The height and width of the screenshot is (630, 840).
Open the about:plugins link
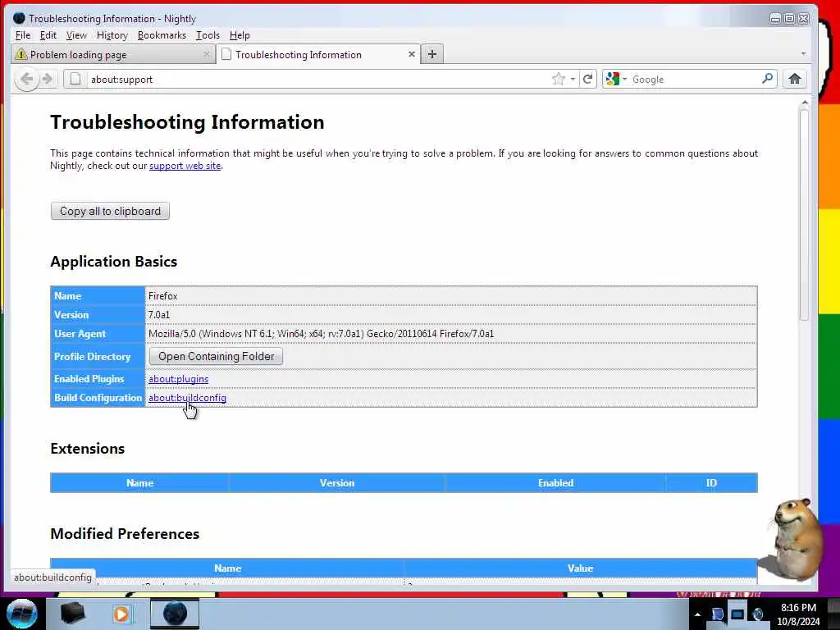178,379
